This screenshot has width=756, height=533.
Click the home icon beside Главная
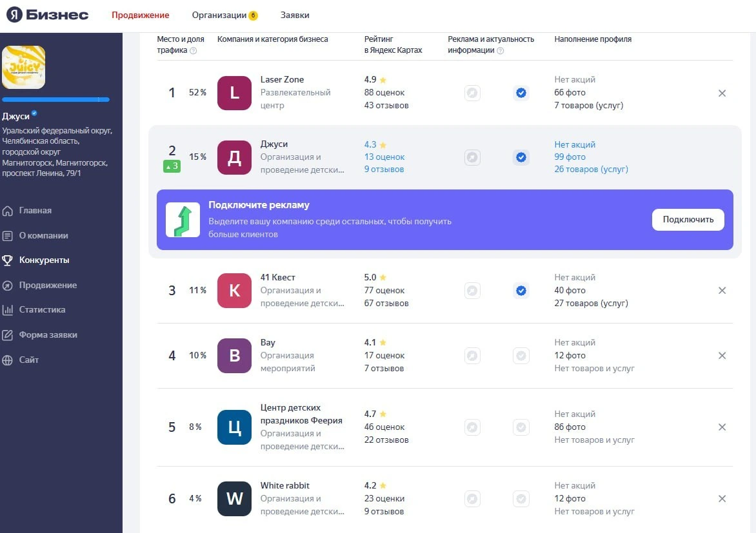pos(7,211)
